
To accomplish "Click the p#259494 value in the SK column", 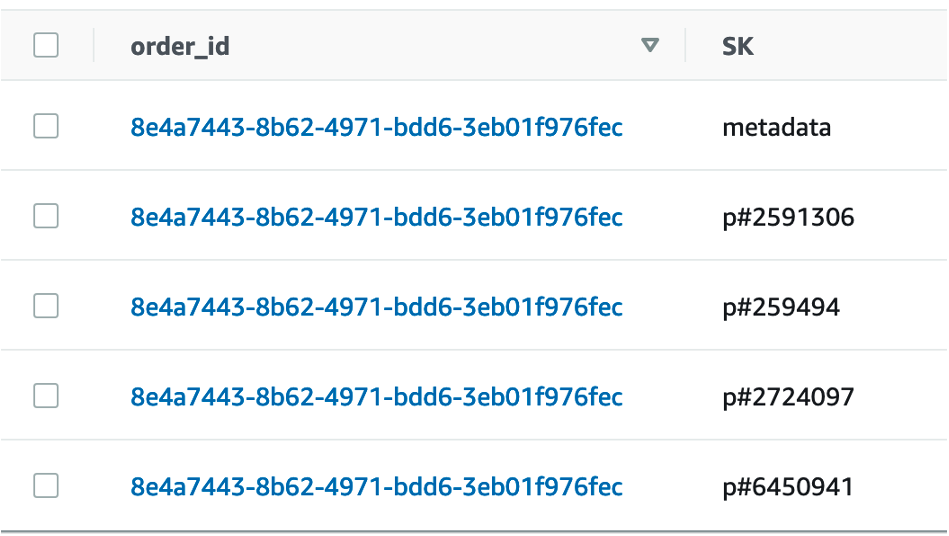I will pos(781,307).
